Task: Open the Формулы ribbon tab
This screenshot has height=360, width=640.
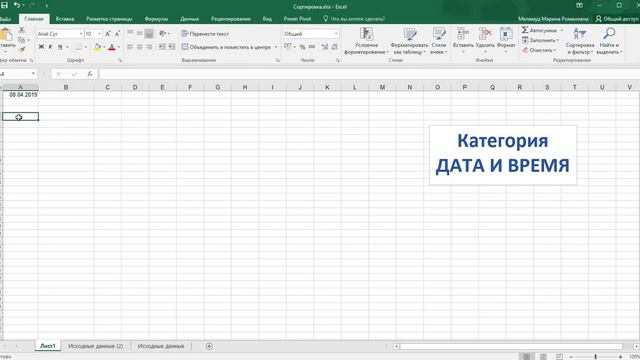Action: (156, 19)
